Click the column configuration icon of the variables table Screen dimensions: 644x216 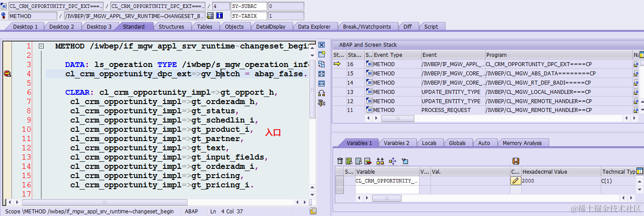pos(640,171)
